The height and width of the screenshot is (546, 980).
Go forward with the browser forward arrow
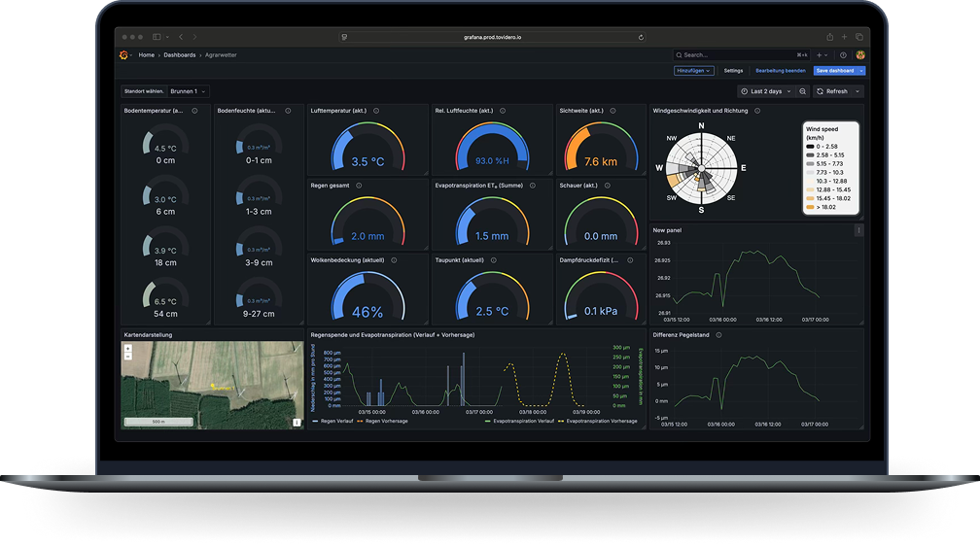(x=194, y=37)
